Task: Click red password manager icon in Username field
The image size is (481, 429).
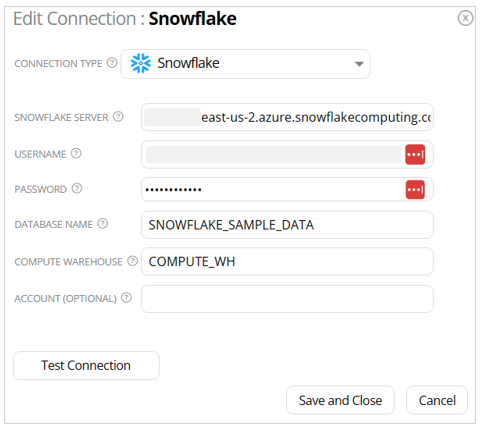Action: click(x=415, y=155)
